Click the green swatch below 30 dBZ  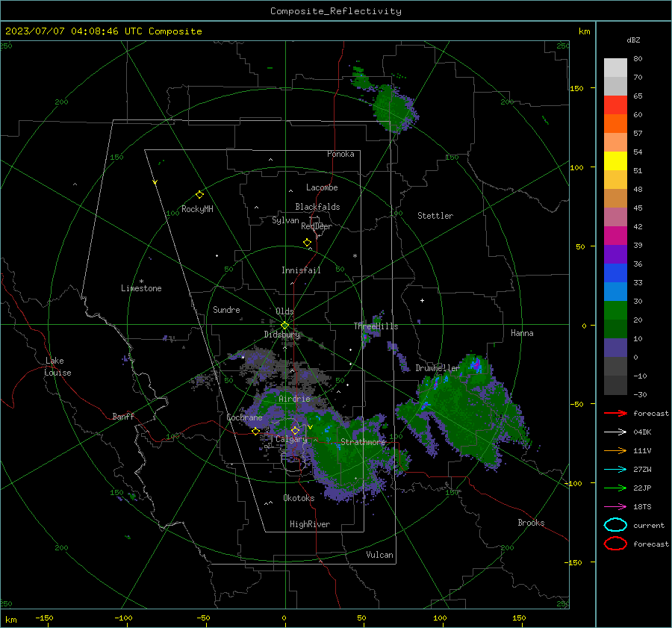click(615, 311)
